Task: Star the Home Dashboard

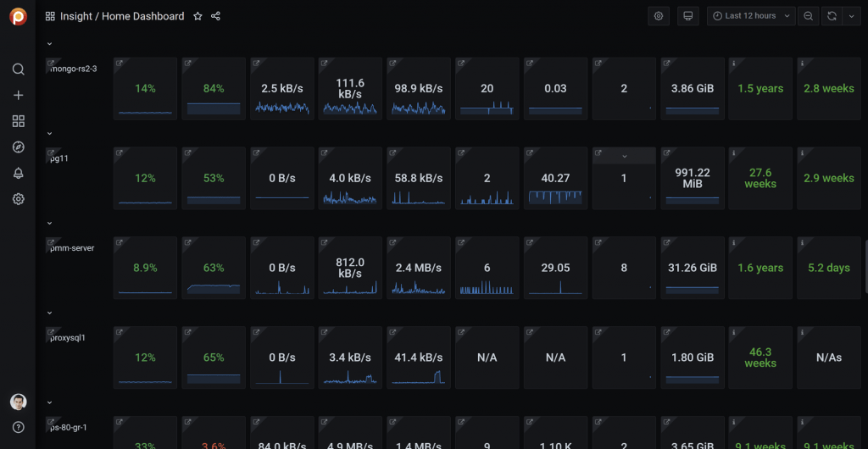Action: (198, 17)
